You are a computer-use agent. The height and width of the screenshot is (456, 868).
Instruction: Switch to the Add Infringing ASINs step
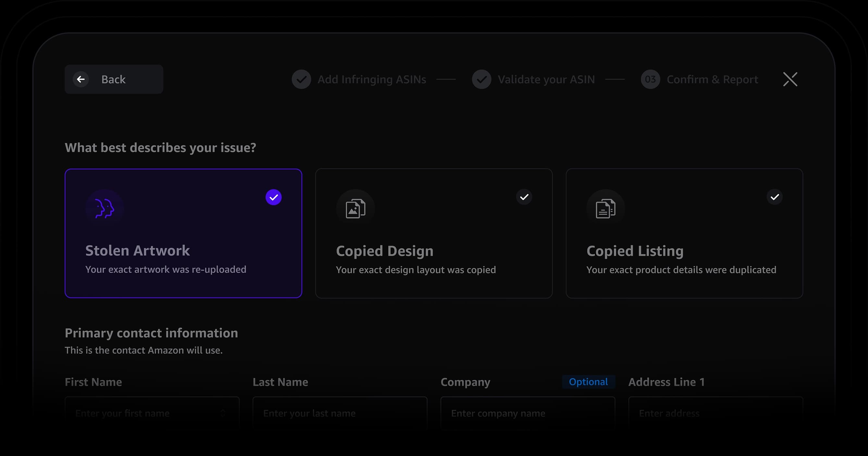[372, 79]
